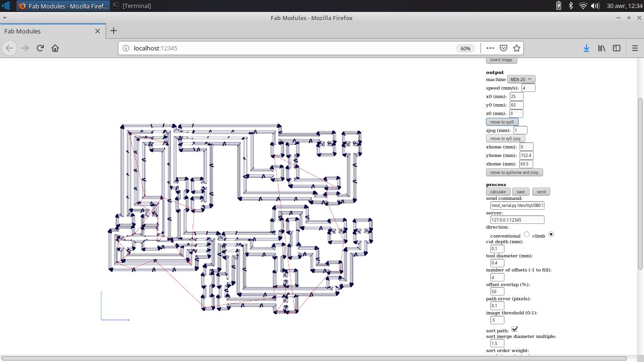Open a new browser tab

tap(113, 31)
